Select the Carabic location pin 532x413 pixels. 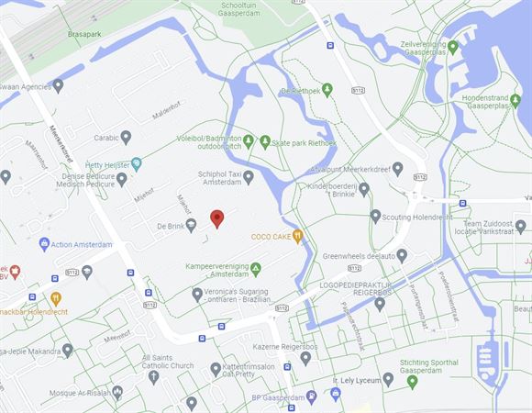click(126, 138)
